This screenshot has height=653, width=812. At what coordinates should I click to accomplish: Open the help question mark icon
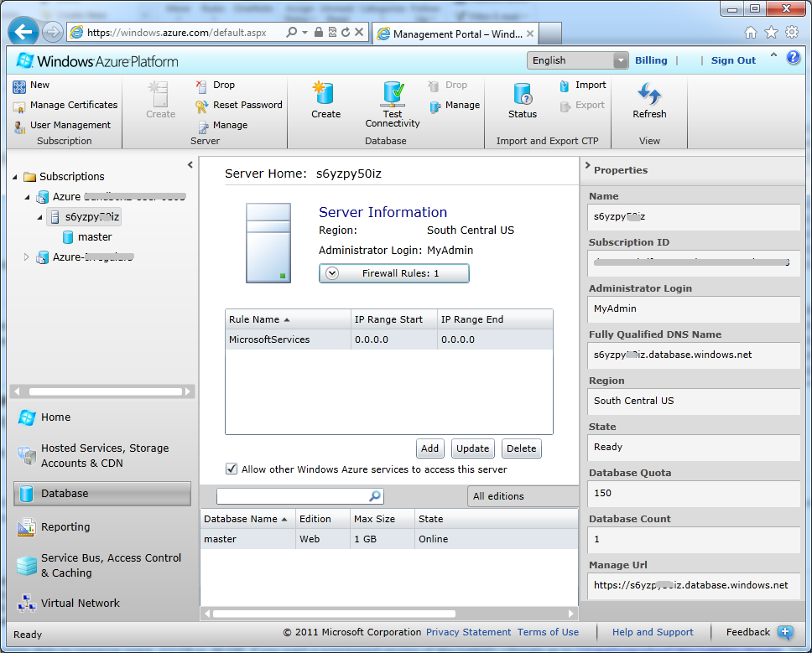click(x=793, y=58)
